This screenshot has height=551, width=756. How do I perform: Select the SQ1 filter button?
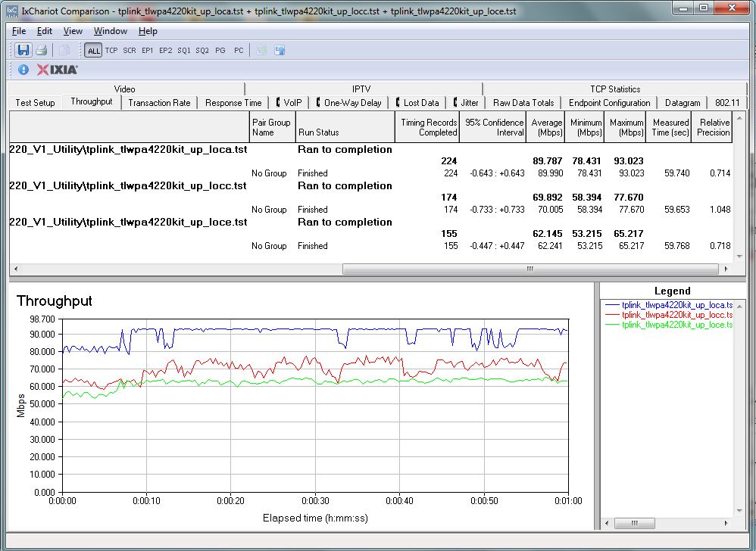coord(183,50)
